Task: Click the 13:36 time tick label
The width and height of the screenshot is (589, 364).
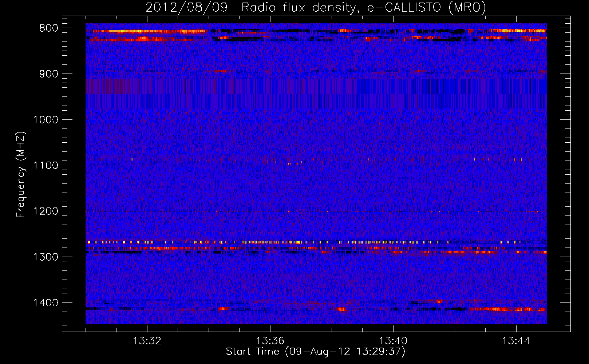Action: [x=270, y=341]
